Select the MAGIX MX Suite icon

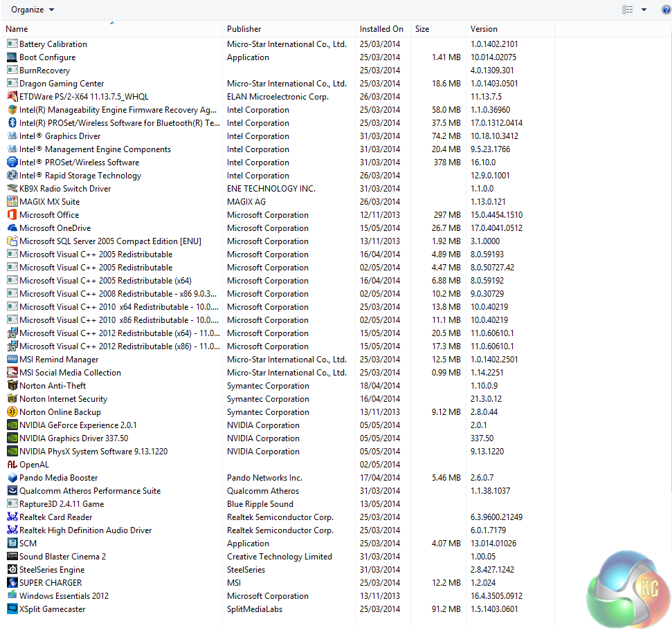12,201
